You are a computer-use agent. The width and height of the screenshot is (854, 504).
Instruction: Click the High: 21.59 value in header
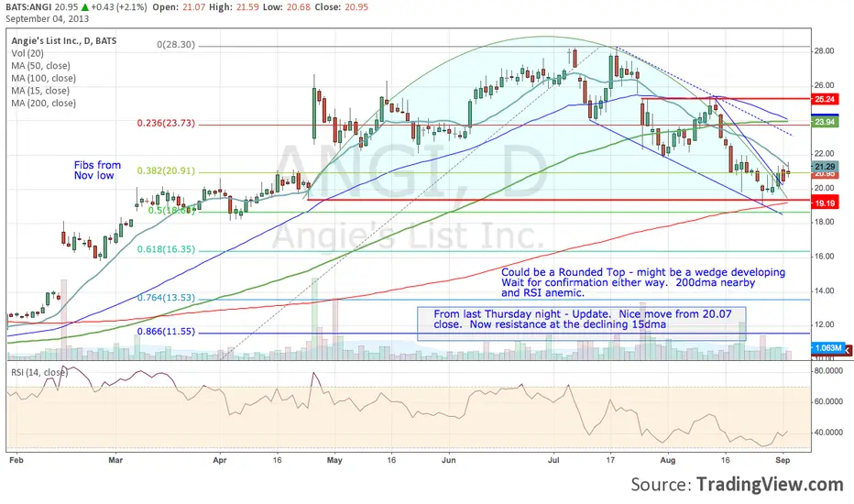236,7
